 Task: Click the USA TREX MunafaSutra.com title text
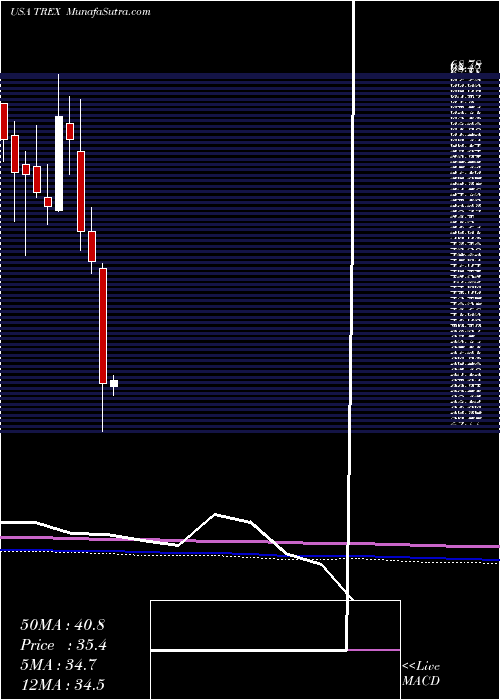click(x=80, y=12)
